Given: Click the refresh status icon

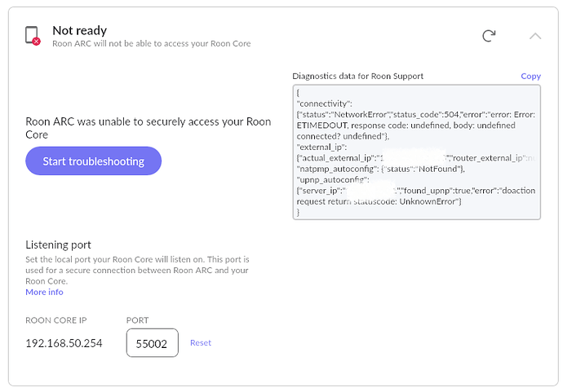Looking at the screenshot, I should (489, 36).
